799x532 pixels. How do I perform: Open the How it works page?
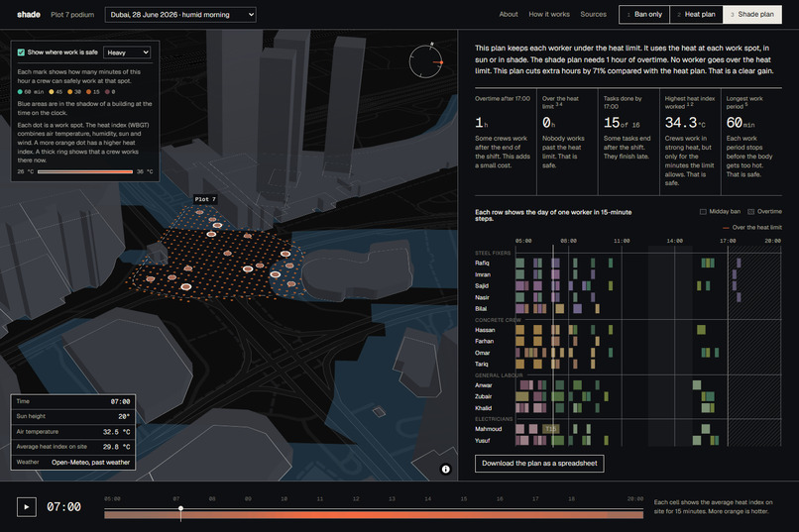[x=549, y=14]
